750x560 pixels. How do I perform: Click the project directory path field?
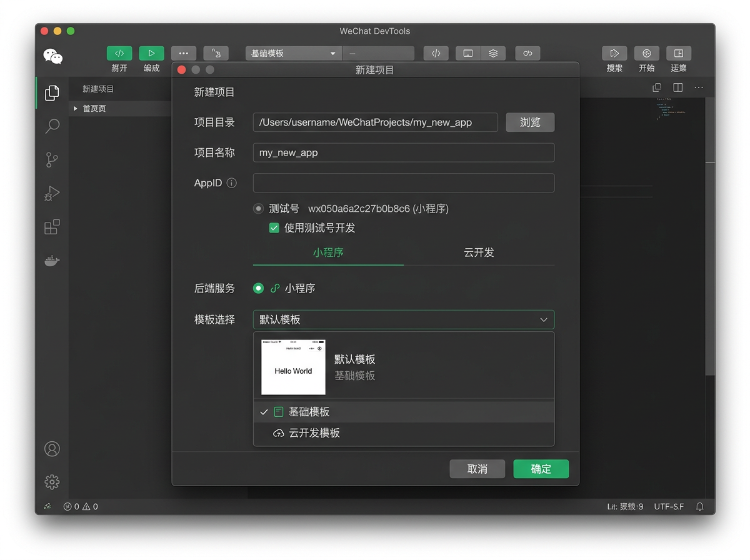(x=375, y=122)
